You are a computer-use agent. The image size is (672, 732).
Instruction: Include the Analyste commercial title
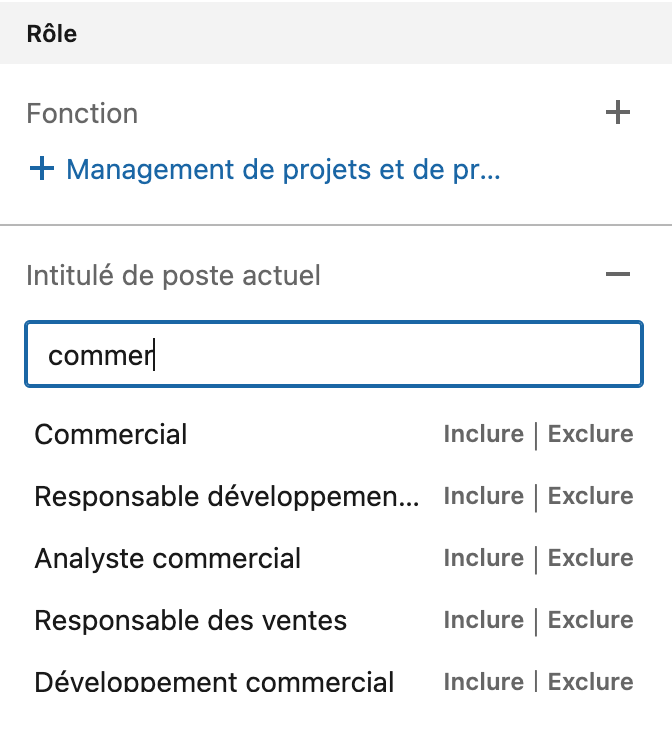tap(483, 558)
